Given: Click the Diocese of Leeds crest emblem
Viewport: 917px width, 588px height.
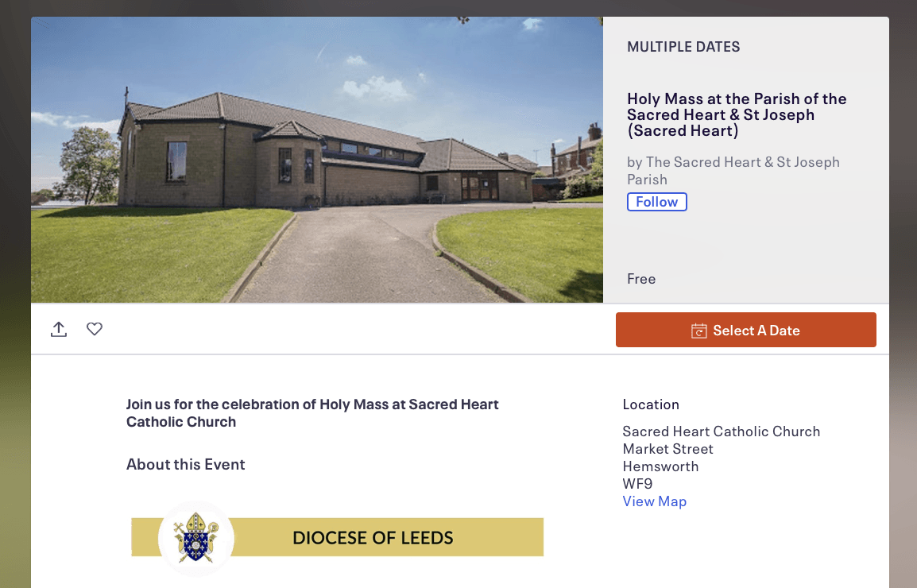Looking at the screenshot, I should [195, 538].
